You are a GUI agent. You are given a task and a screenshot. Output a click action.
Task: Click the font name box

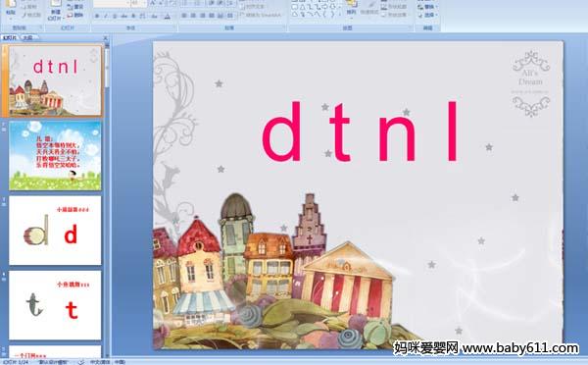[112, 3]
